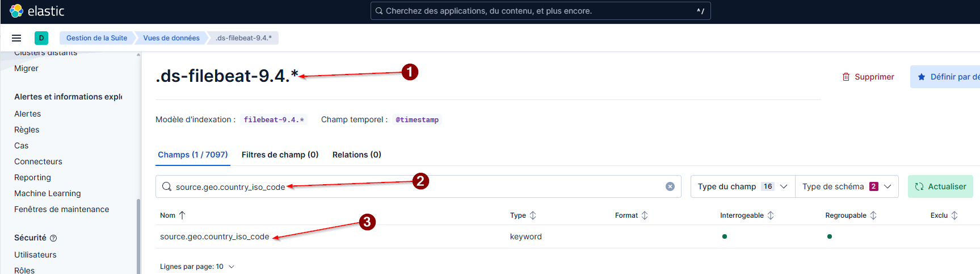Click the Regroupable green dot
The image size is (980, 274).
(830, 236)
